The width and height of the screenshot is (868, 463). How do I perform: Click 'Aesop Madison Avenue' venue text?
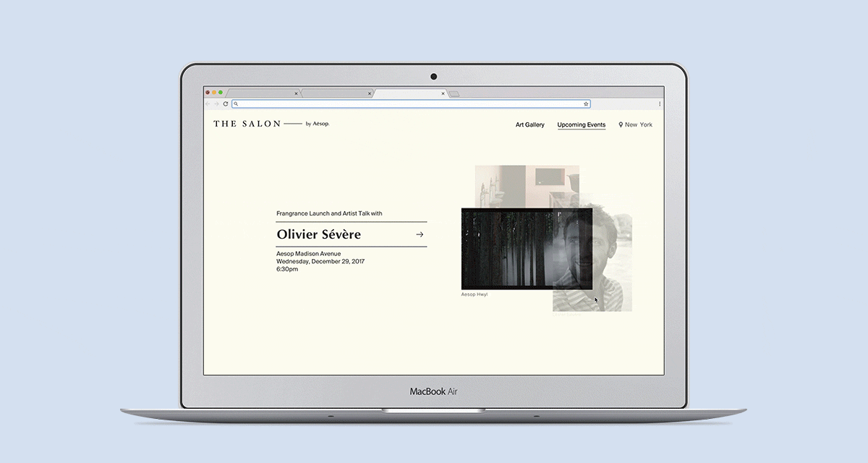click(x=308, y=254)
